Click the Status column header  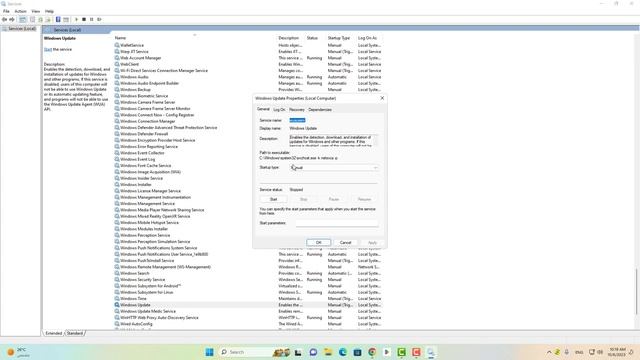[312, 38]
